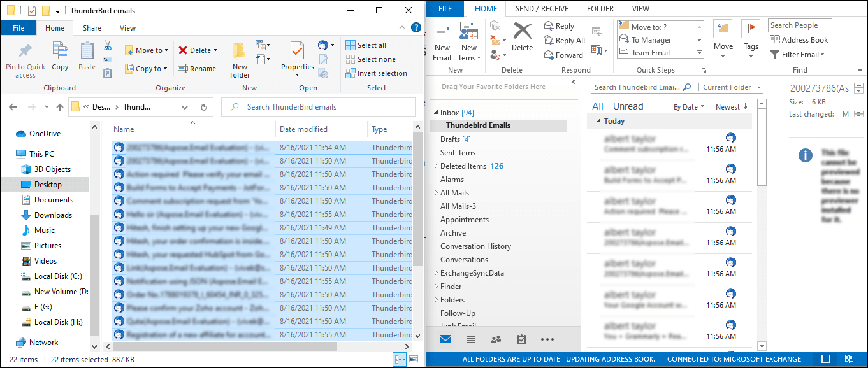Click the Search People field in Outlook
This screenshot has height=368, width=868.
(x=800, y=25)
